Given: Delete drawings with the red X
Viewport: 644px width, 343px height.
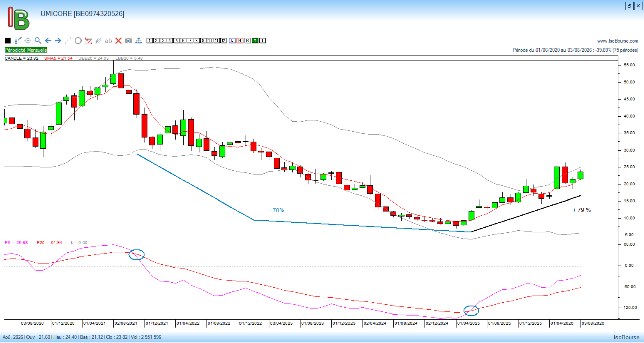Looking at the screenshot, I should (x=118, y=41).
